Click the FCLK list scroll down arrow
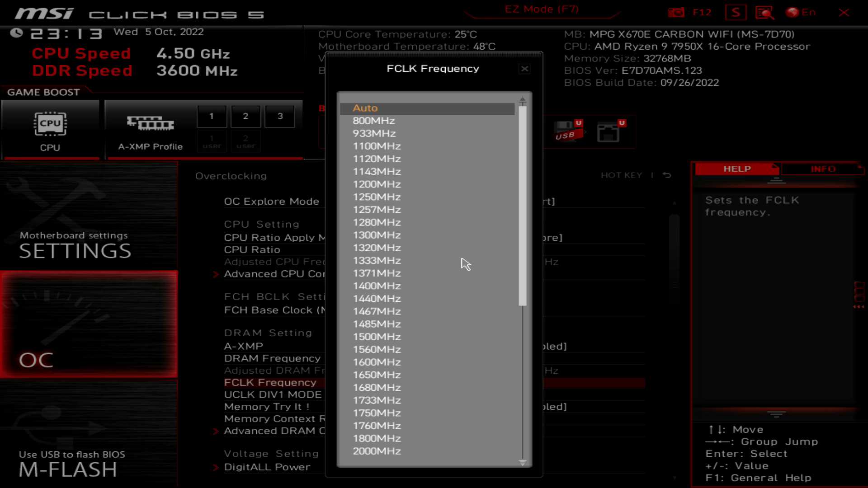 coord(523,462)
